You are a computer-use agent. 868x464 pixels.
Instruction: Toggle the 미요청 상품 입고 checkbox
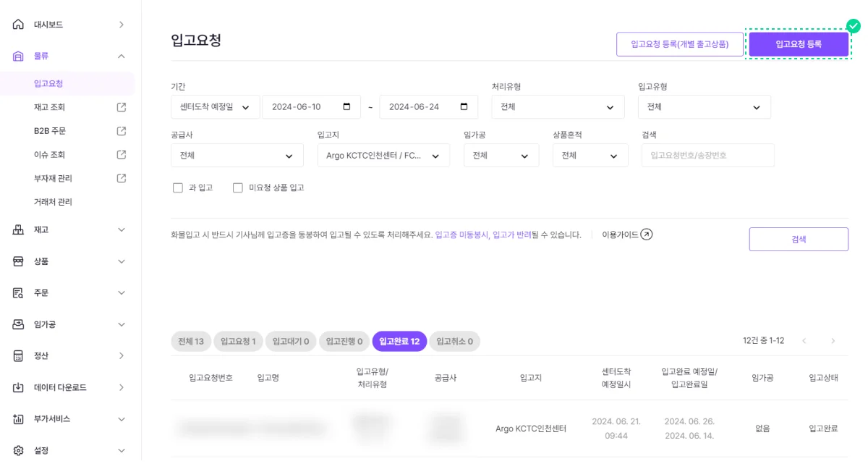tap(237, 188)
